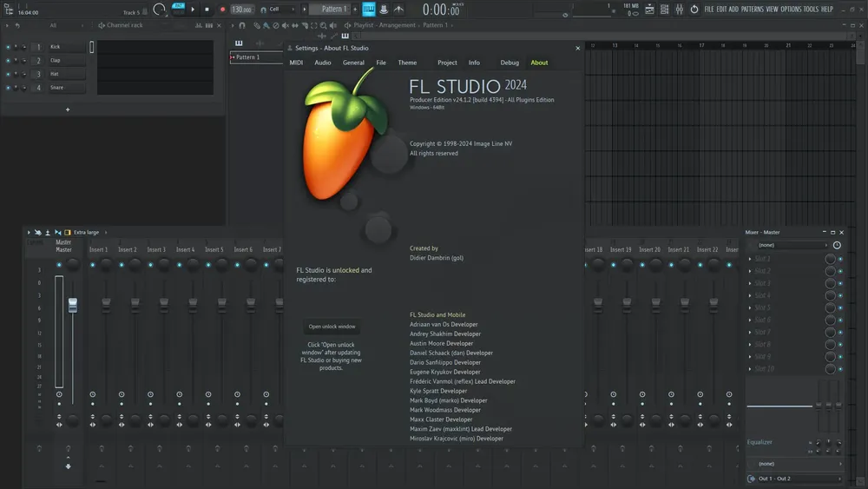Mute the Snare channel LED
The height and width of the screenshot is (489, 868).
click(8, 88)
